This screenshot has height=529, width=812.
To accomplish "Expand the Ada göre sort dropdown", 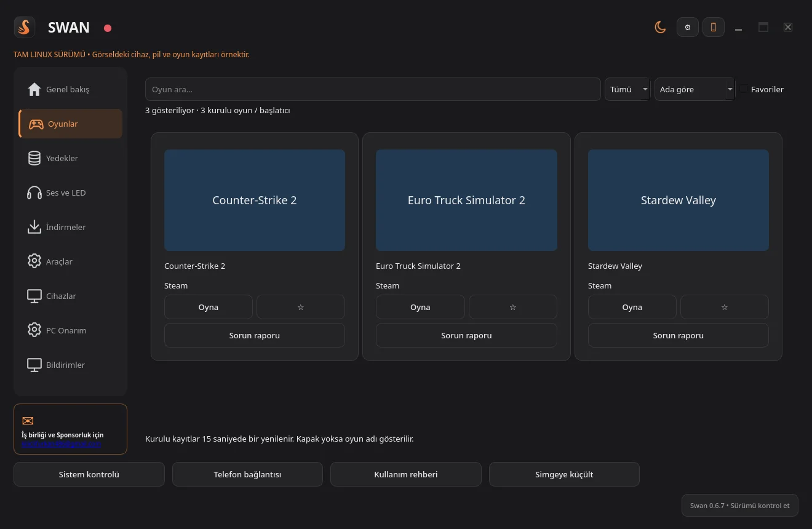I will (695, 89).
